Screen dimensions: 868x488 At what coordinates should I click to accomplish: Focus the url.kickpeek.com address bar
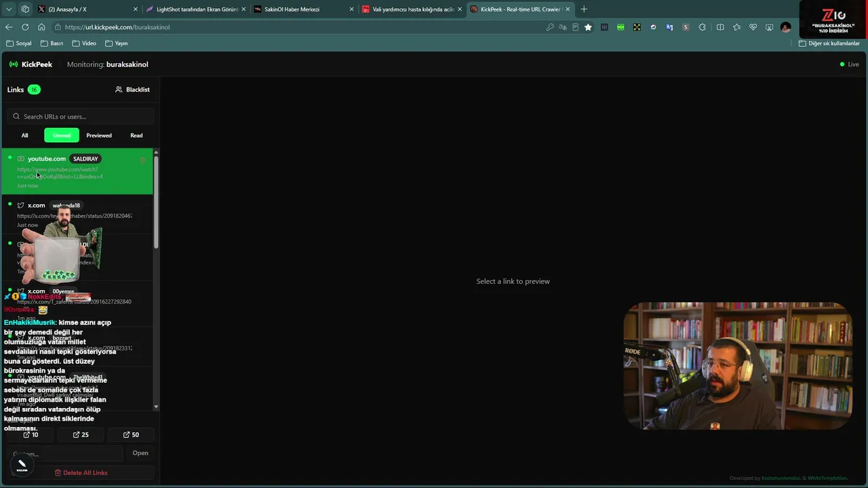(298, 27)
